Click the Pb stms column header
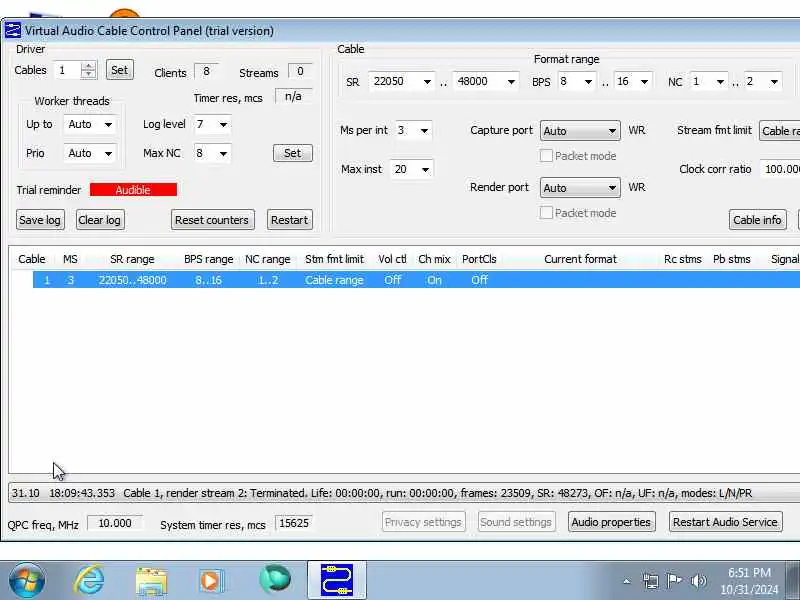800x600 pixels. (732, 259)
